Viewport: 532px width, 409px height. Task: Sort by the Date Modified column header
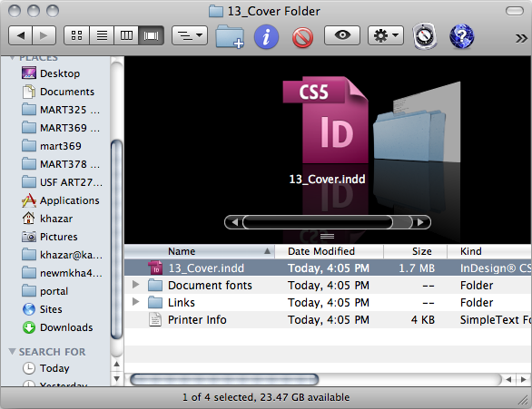tap(329, 251)
